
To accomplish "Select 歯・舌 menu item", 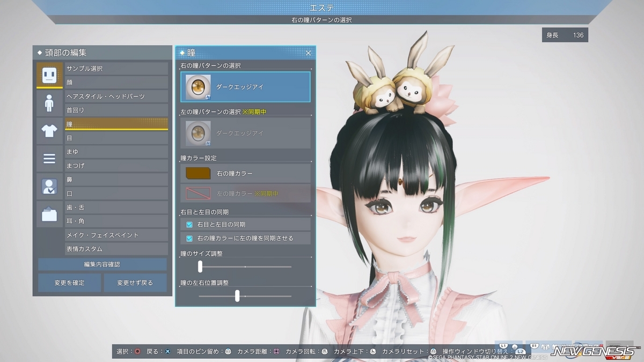I will [x=116, y=208].
